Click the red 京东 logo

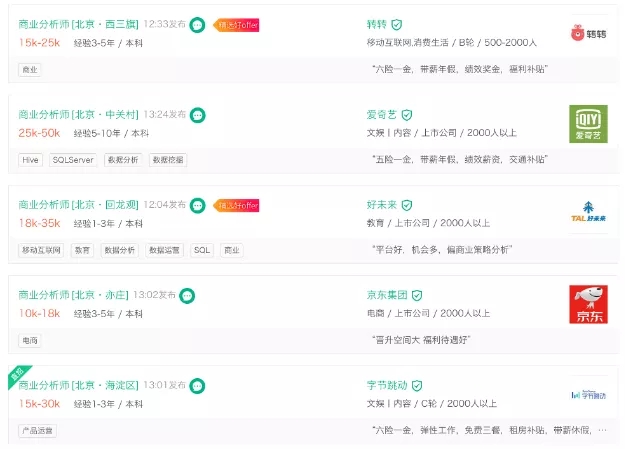[588, 304]
